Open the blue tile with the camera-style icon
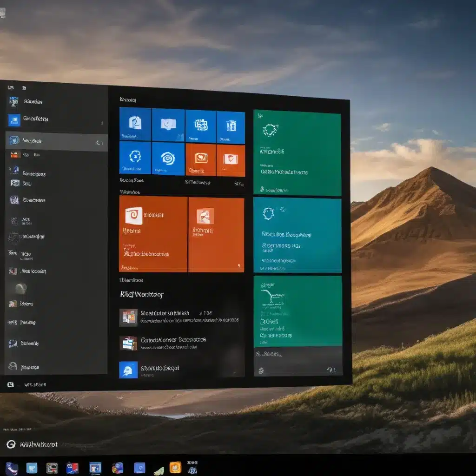The image size is (476, 476). pyautogui.click(x=201, y=126)
